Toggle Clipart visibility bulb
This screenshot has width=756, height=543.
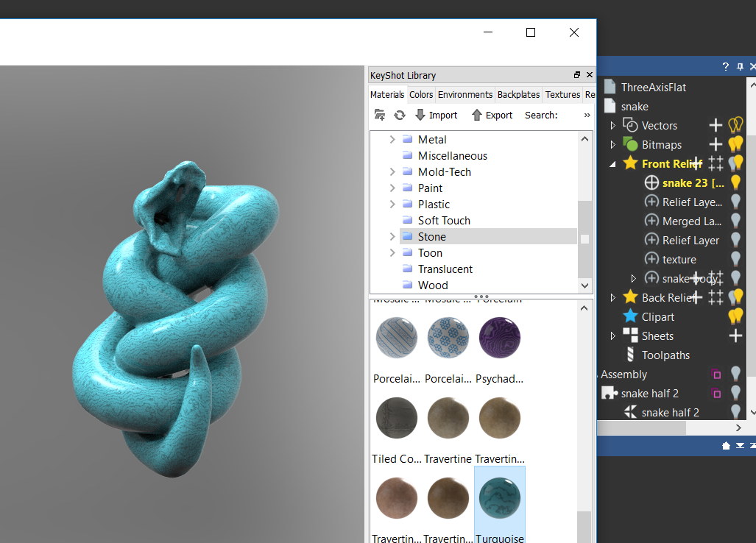(735, 316)
